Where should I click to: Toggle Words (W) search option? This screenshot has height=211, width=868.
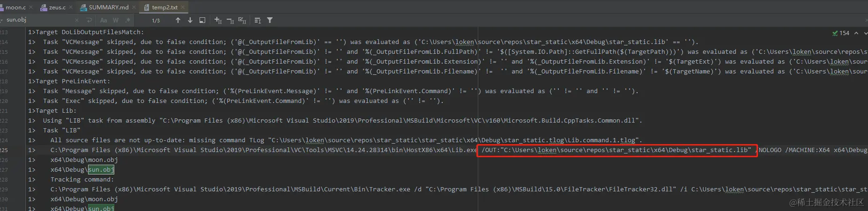coord(116,20)
